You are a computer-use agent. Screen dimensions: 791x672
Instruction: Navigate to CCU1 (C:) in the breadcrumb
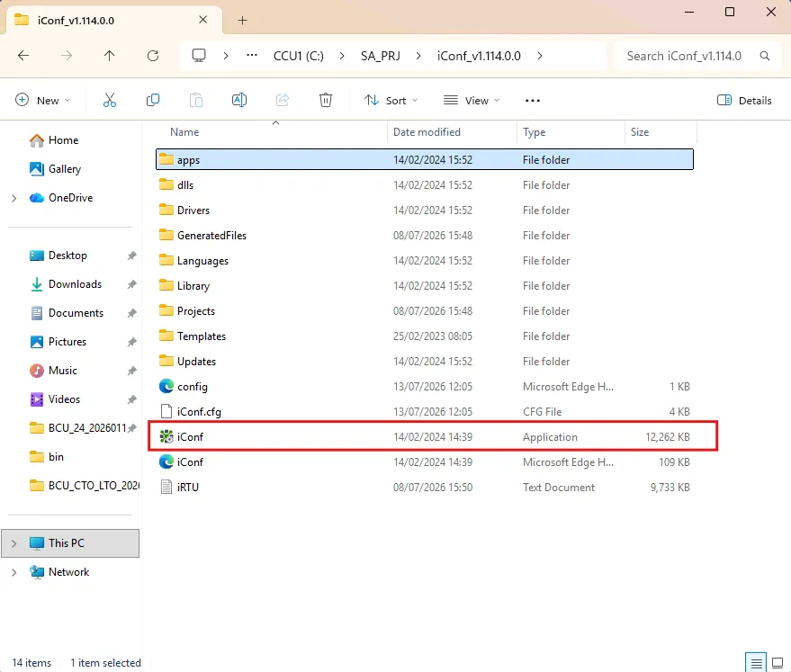tap(299, 56)
